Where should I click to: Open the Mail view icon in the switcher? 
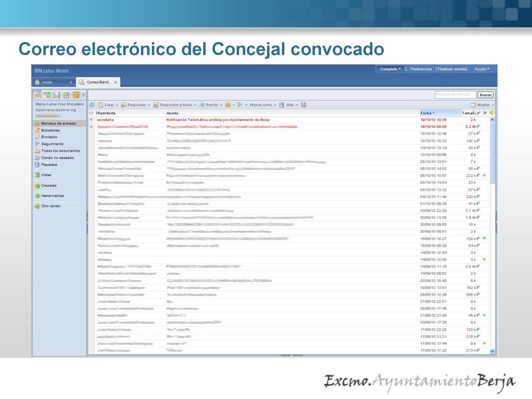click(x=37, y=95)
